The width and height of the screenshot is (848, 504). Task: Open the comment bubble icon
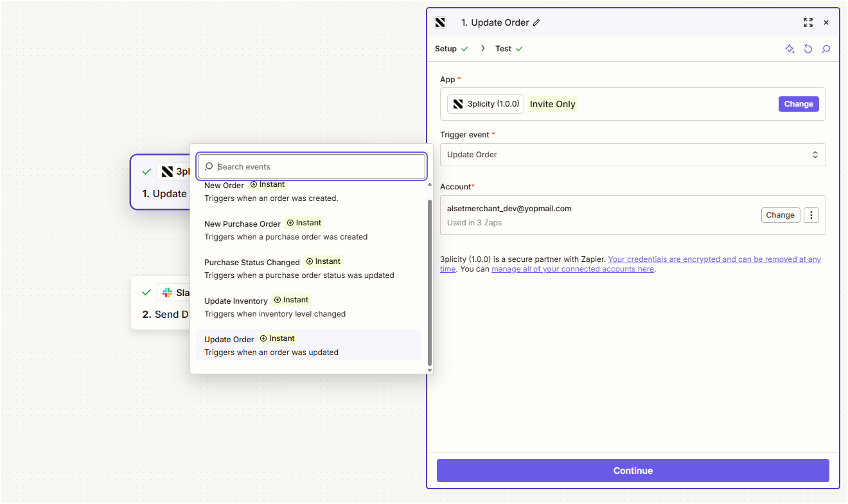(x=826, y=49)
